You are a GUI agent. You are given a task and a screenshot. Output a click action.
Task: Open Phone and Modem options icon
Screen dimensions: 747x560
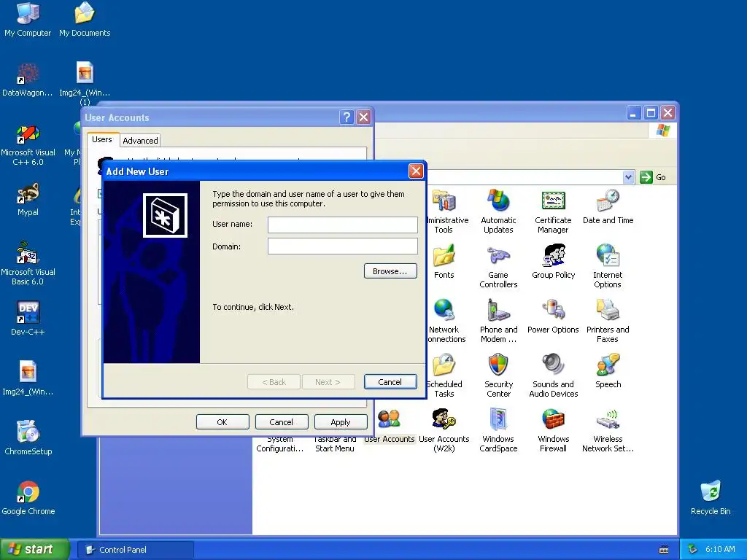[498, 321]
